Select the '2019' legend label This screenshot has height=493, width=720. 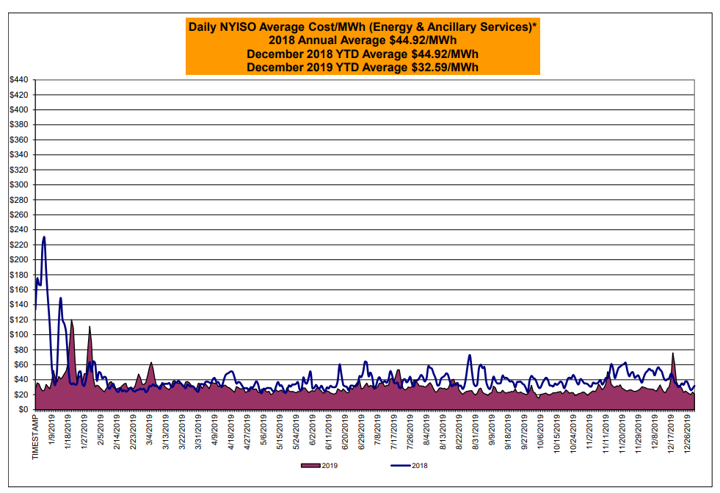click(x=330, y=465)
